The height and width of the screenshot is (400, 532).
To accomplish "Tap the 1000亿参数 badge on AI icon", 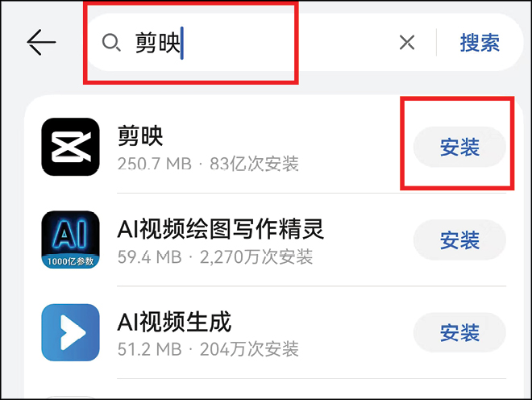I will tap(71, 261).
